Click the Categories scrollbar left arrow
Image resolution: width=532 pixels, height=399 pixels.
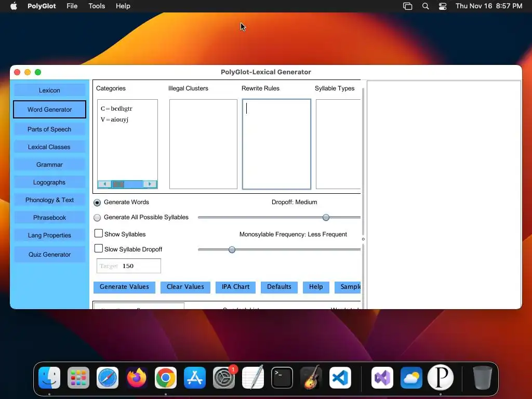(104, 184)
